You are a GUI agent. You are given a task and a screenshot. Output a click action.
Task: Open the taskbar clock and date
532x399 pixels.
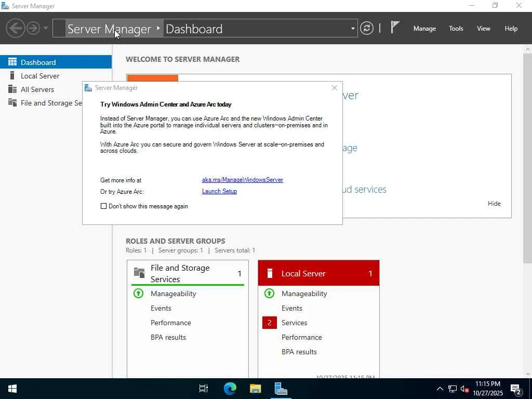(x=487, y=389)
